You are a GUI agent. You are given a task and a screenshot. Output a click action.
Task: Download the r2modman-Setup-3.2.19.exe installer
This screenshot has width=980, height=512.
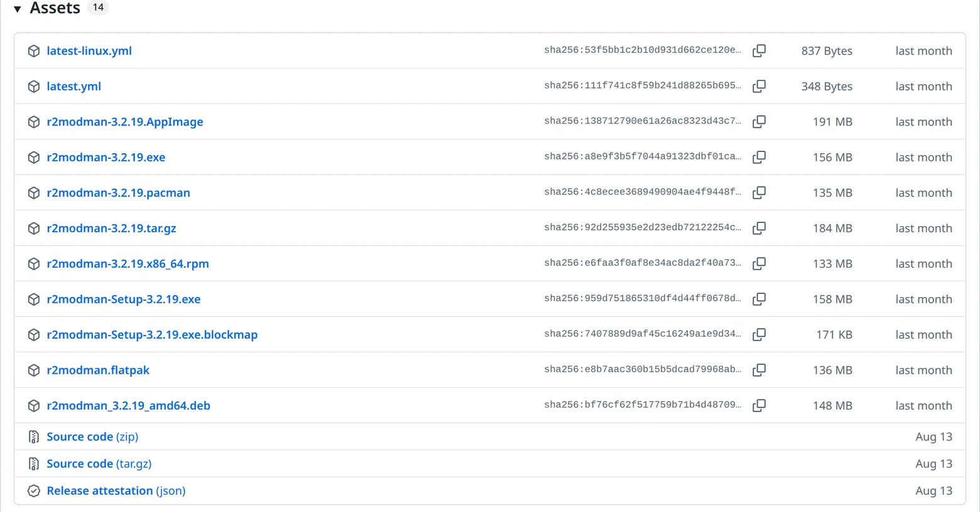point(124,299)
